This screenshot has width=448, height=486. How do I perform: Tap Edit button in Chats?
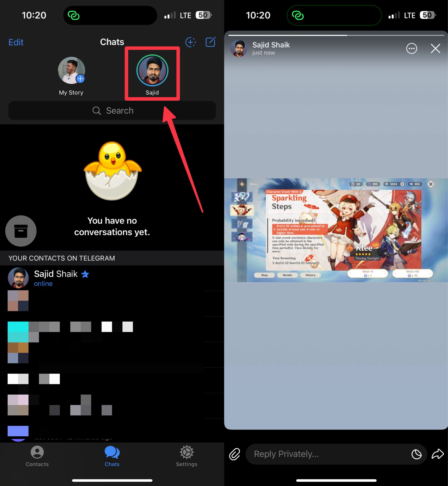pyautogui.click(x=16, y=42)
